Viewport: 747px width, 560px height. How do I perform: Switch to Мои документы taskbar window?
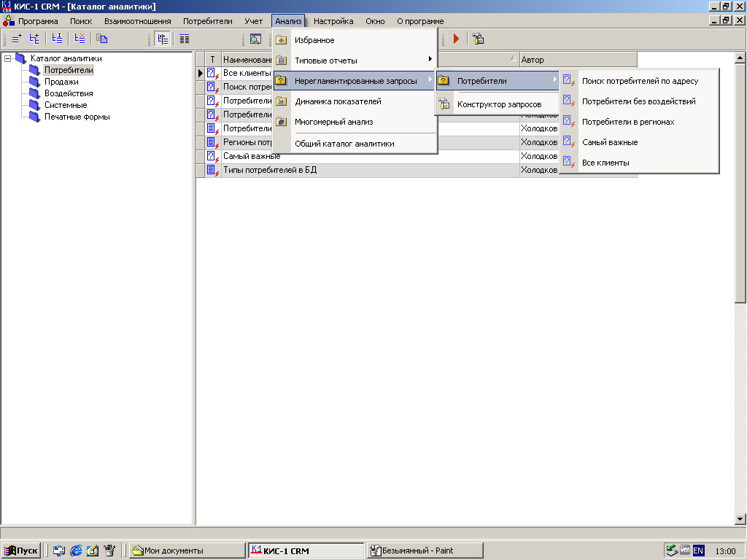[187, 551]
